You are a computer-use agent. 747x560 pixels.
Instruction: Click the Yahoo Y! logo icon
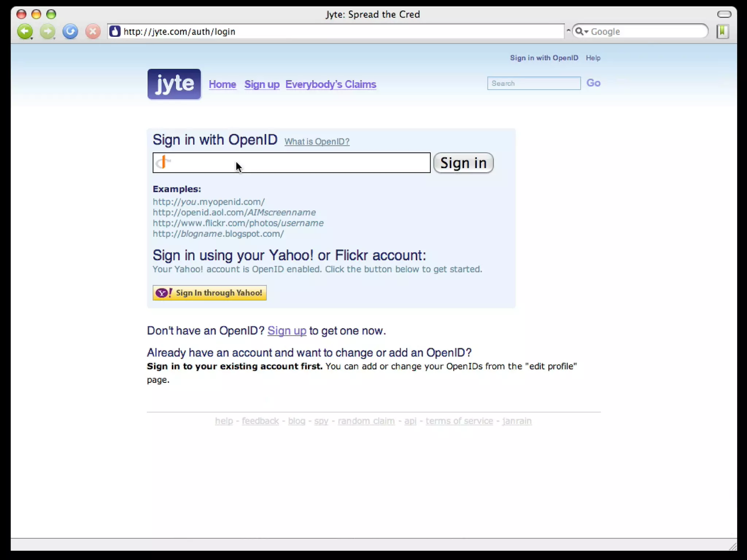(164, 293)
